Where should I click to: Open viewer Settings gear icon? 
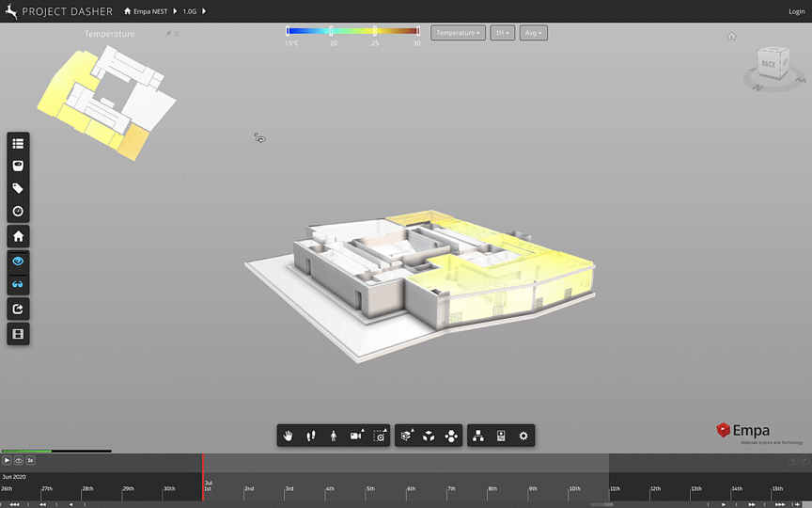pyautogui.click(x=523, y=436)
